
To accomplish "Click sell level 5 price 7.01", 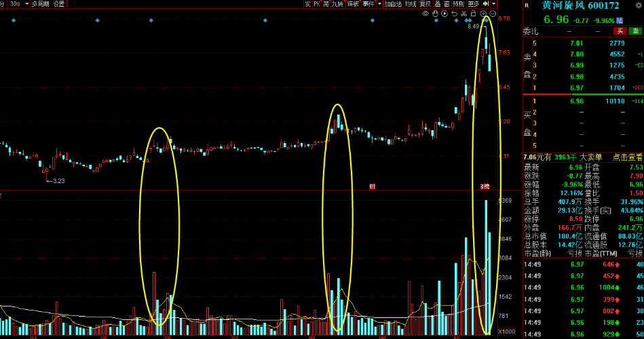I will click(x=577, y=43).
